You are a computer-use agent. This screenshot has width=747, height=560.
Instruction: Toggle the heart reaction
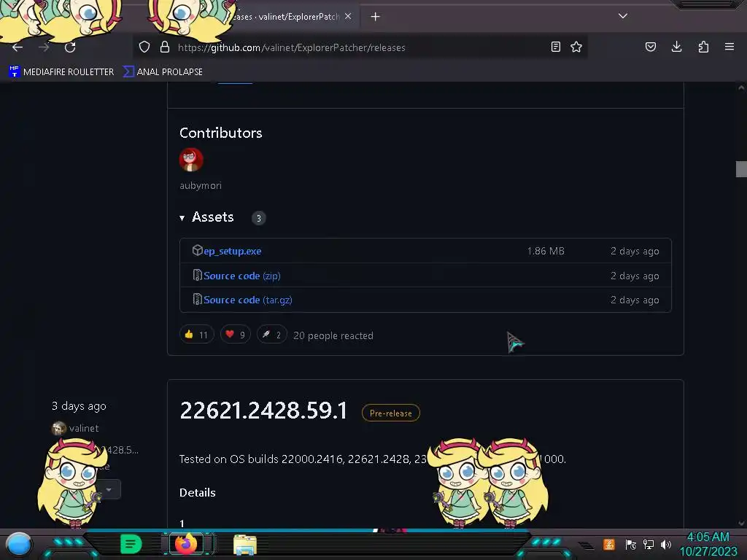pos(236,335)
